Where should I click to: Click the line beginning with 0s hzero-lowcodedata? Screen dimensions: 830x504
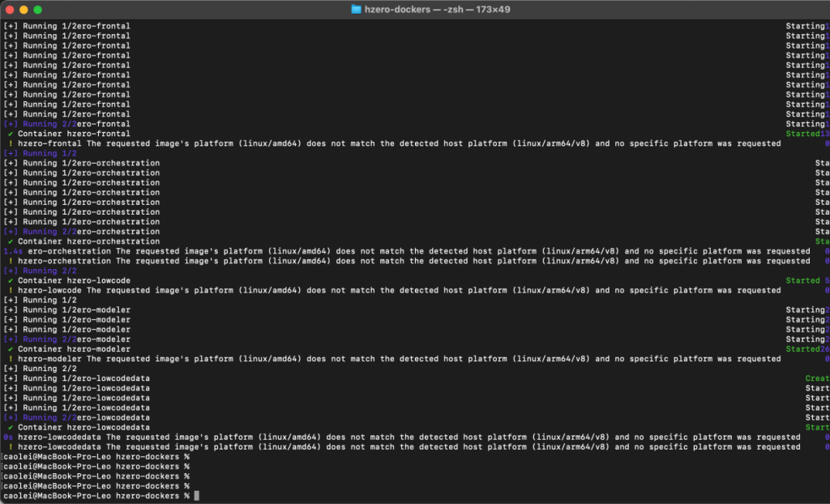click(x=401, y=437)
